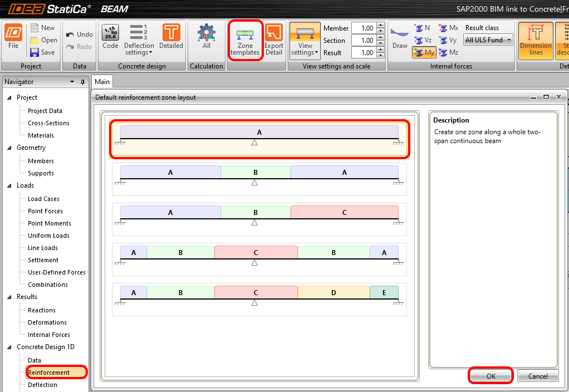The width and height of the screenshot is (569, 392).
Task: Toggle the My internal force display
Action: (x=424, y=52)
